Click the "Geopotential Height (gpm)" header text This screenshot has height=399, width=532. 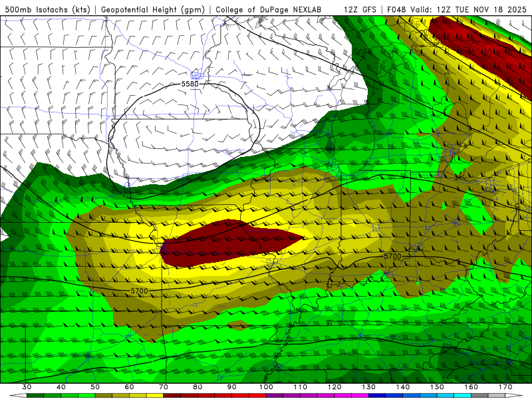click(153, 9)
